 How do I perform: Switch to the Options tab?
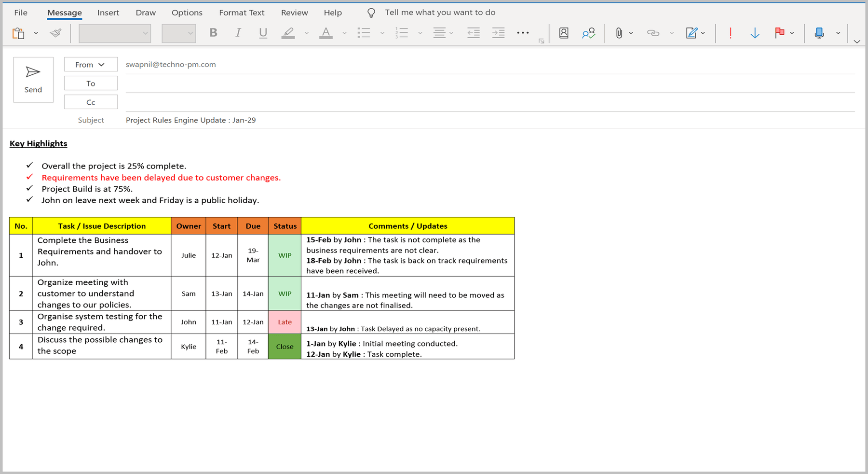click(187, 13)
